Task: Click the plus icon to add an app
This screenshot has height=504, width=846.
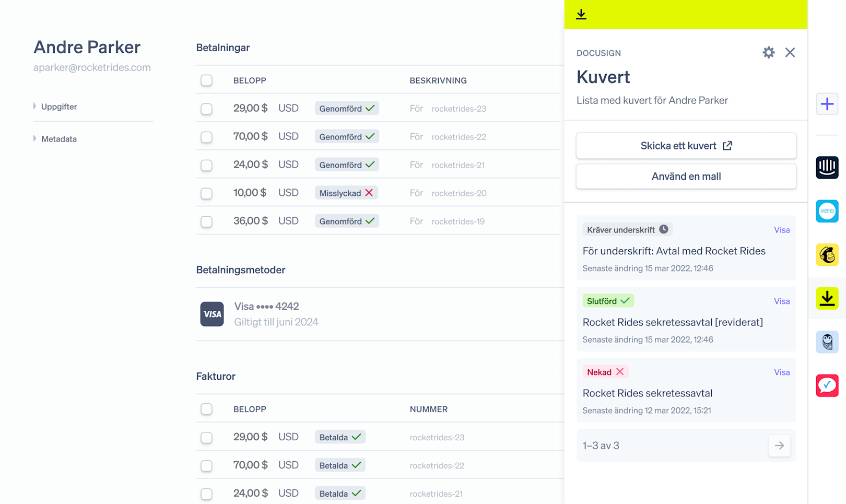Action: [827, 104]
